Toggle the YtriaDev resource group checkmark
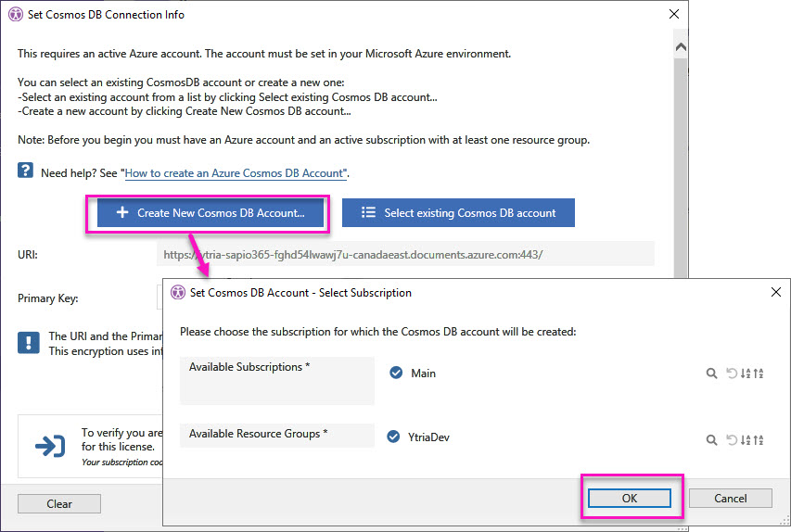 pyautogui.click(x=393, y=437)
